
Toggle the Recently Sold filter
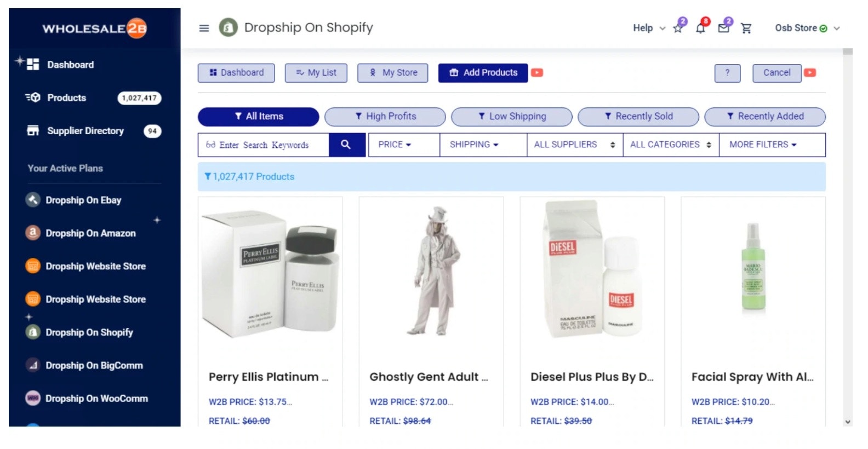638,117
